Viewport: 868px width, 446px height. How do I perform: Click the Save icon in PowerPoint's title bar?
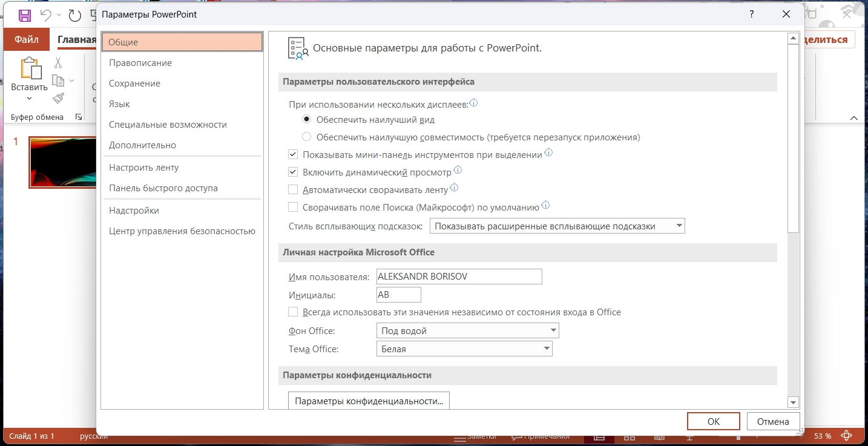pyautogui.click(x=25, y=15)
